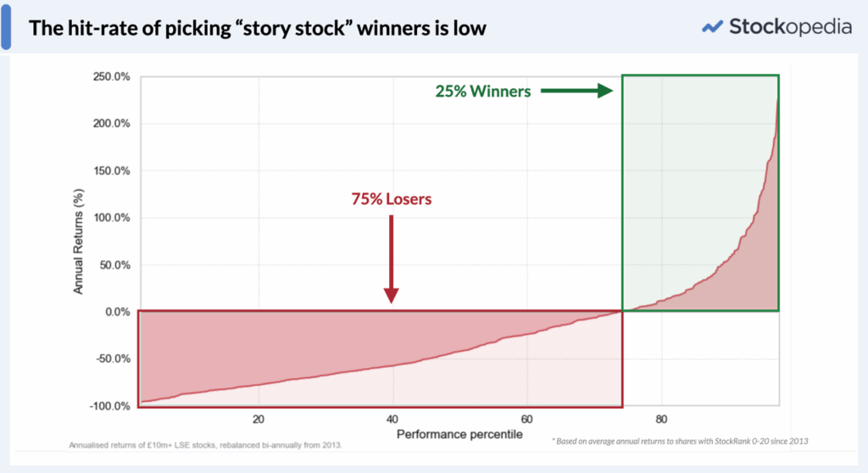Click the 'Annualised returns of £10m+ LSE stocks' caption

[x=205, y=445]
